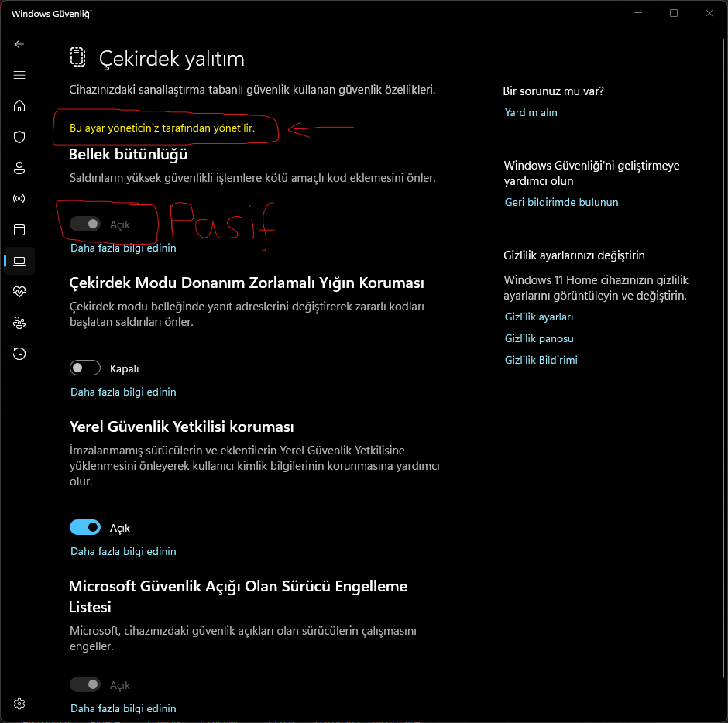Open the Home icon in sidebar
728x723 pixels.
(19, 106)
